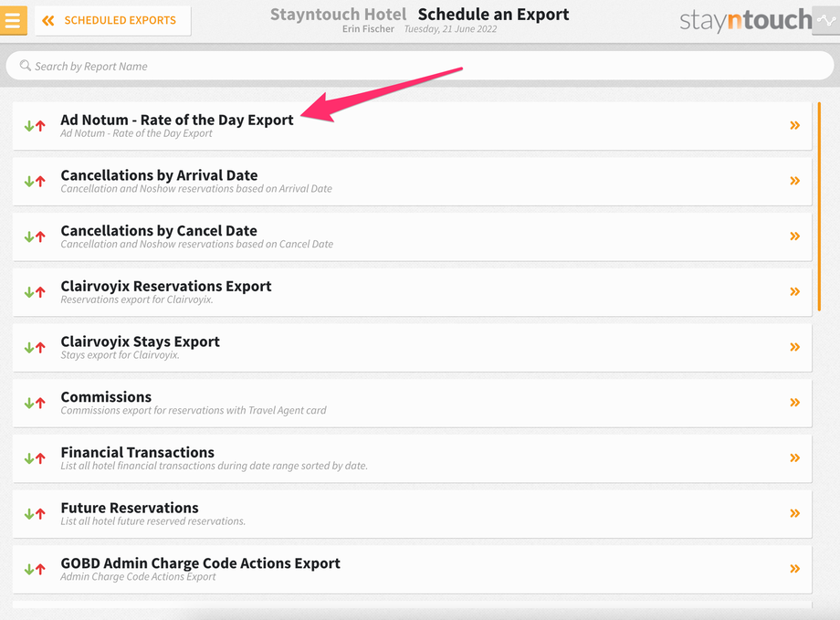
Task: Focus the Search by Report Name field
Action: [x=419, y=66]
